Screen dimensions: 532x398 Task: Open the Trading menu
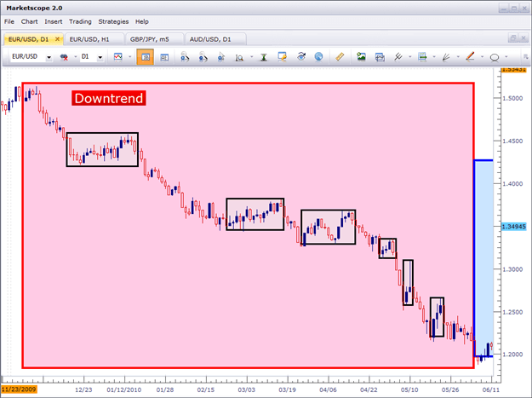tap(80, 22)
